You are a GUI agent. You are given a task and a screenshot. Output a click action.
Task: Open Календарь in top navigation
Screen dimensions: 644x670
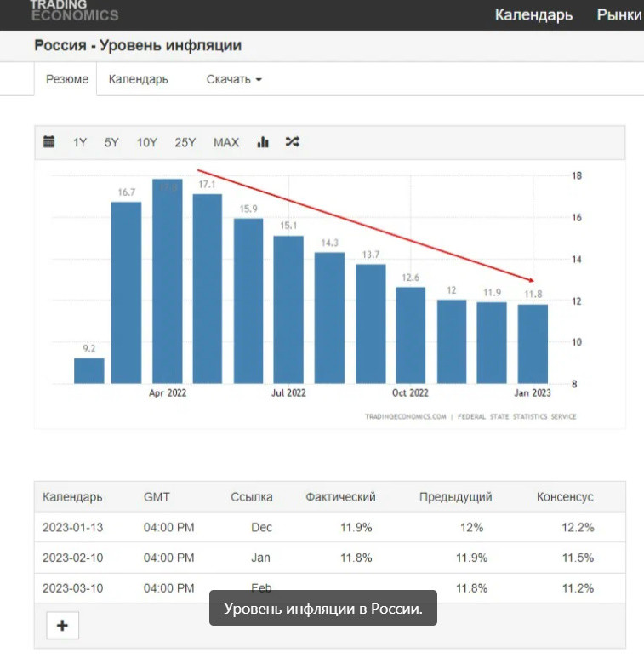click(533, 15)
